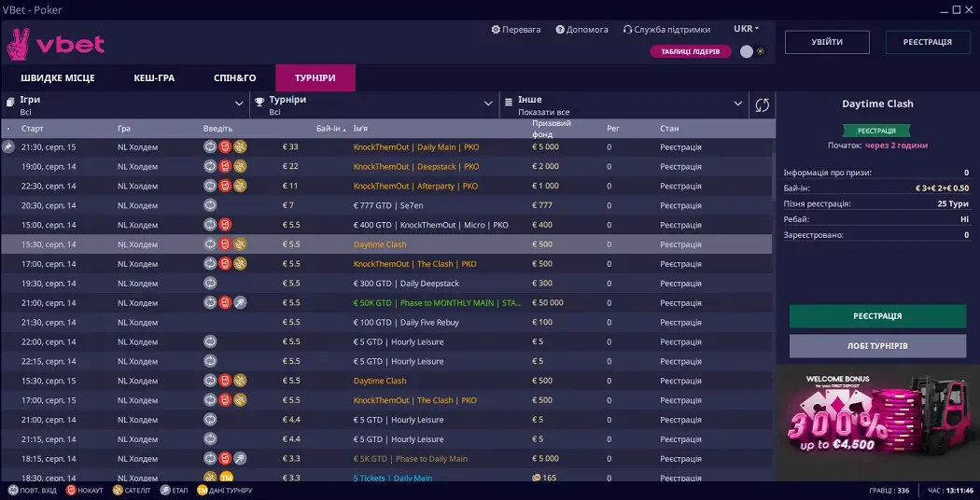The width and height of the screenshot is (980, 500).
Task: Click the Сателіт legend icon in the status bar
Action: tap(118, 490)
